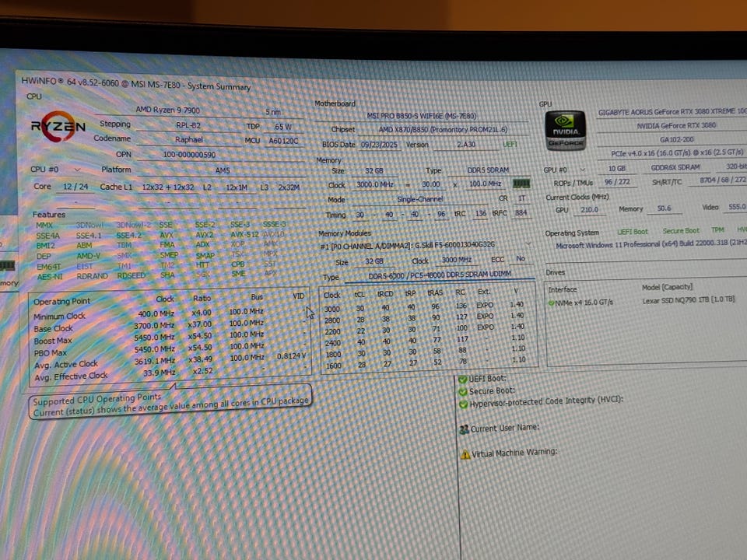747x560 pixels.
Task: Click the Avg. Active Clock row label
Action: click(65, 365)
